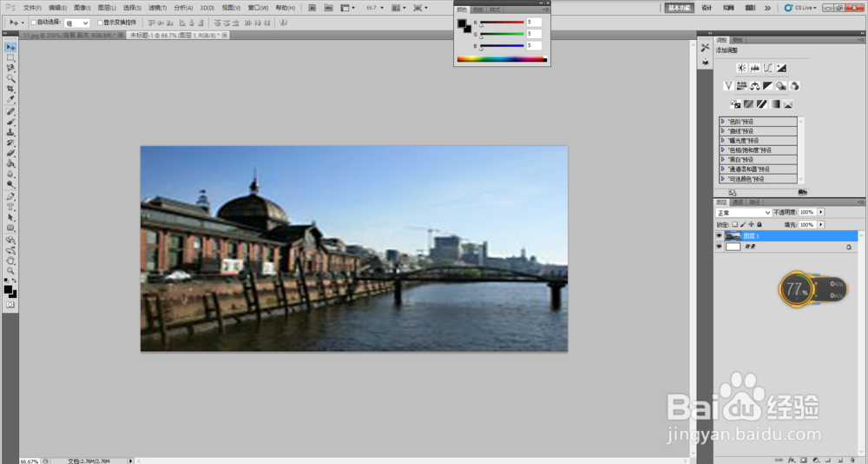
Task: Select the Crop tool
Action: [10, 89]
